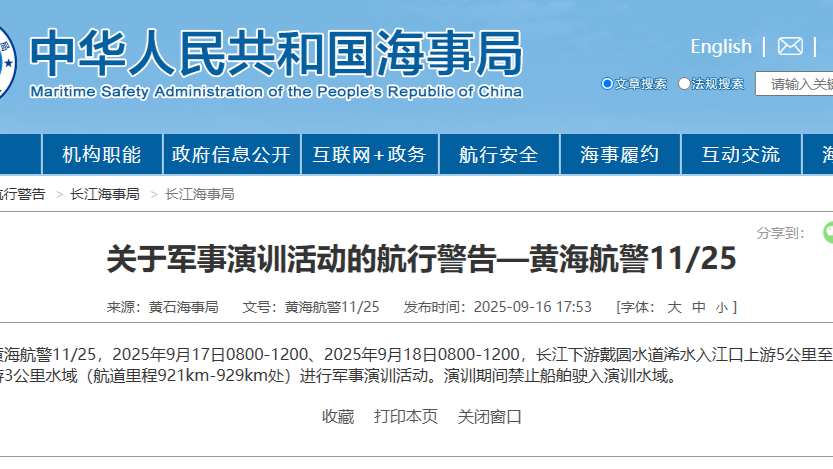Image resolution: width=833 pixels, height=469 pixels.
Task: Open the 互联网+政务 navigation menu
Action: click(x=369, y=155)
